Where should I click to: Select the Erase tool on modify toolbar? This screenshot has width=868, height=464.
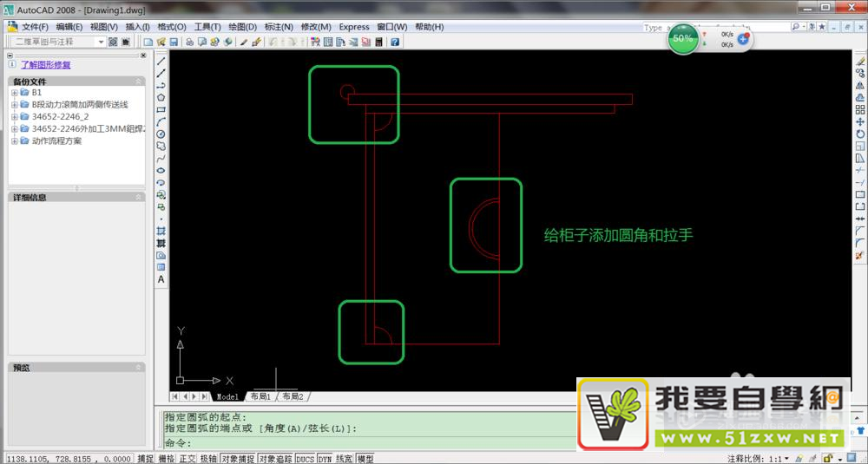click(859, 61)
